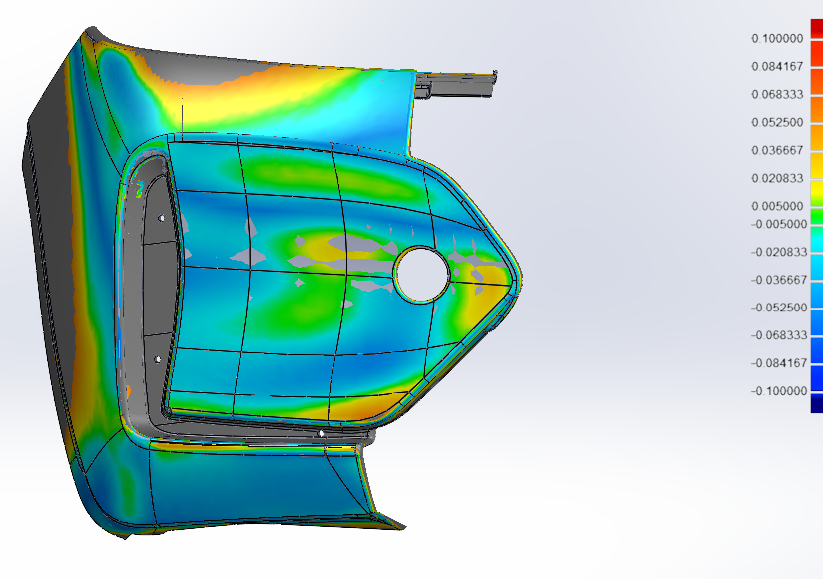Click the 0.100000 legend value

pos(777,39)
